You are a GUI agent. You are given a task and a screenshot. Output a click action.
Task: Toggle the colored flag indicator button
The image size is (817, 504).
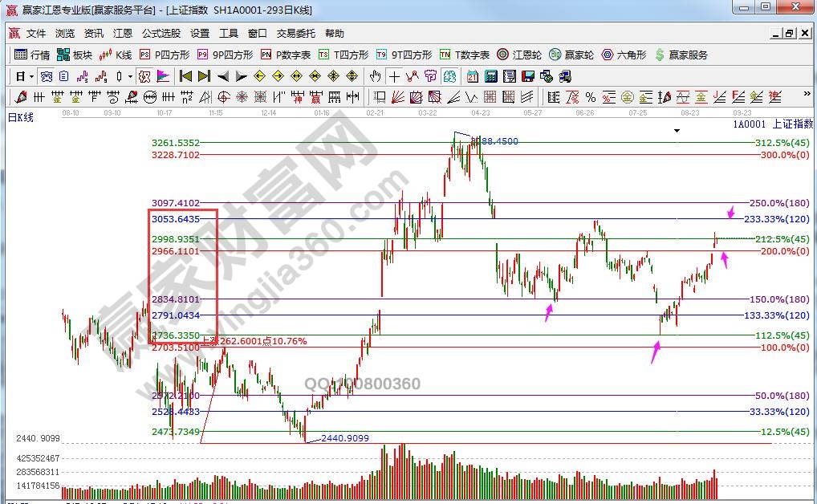tap(163, 76)
